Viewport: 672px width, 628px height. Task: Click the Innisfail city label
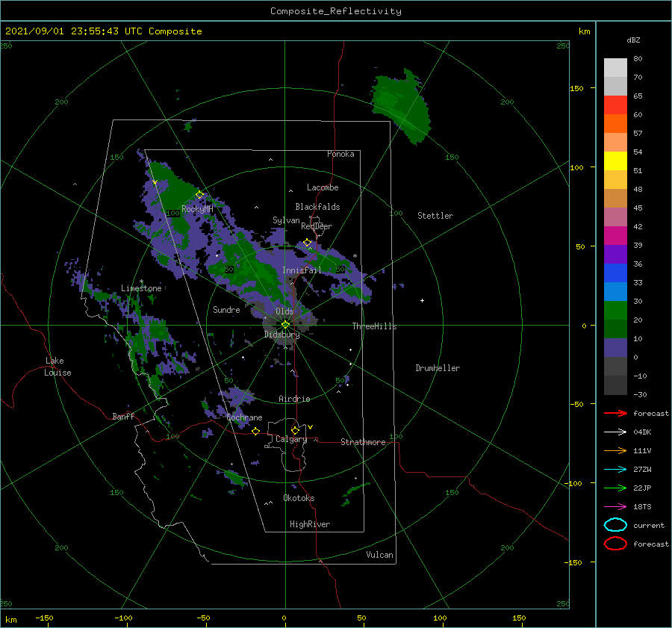click(302, 270)
